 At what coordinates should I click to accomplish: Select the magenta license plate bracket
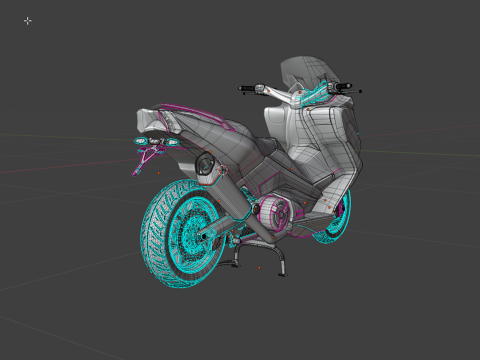pos(147,160)
